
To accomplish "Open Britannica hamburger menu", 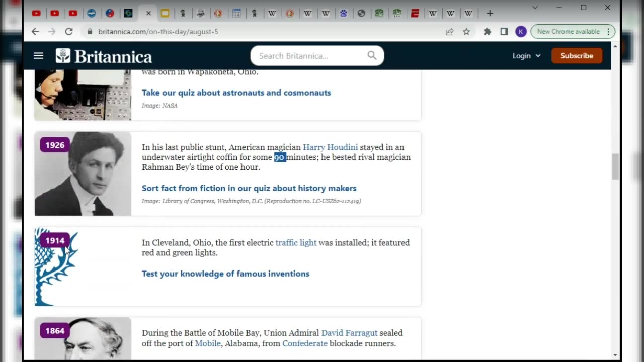I will tap(38, 56).
